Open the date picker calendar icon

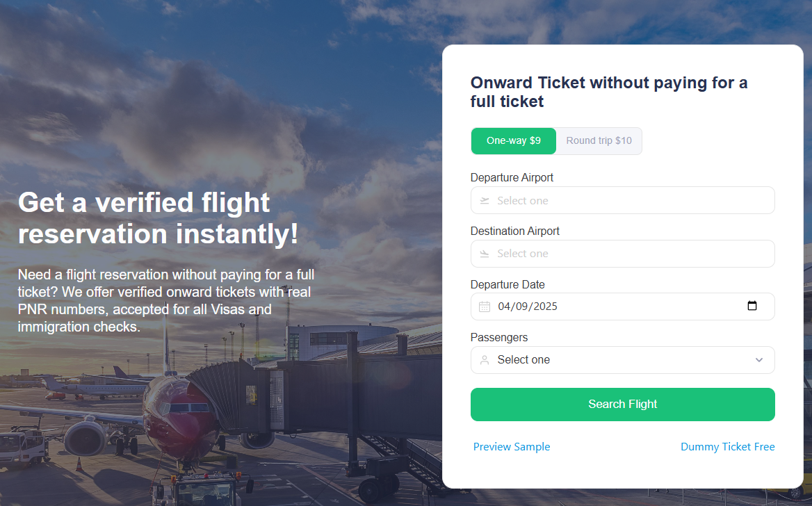[752, 307]
